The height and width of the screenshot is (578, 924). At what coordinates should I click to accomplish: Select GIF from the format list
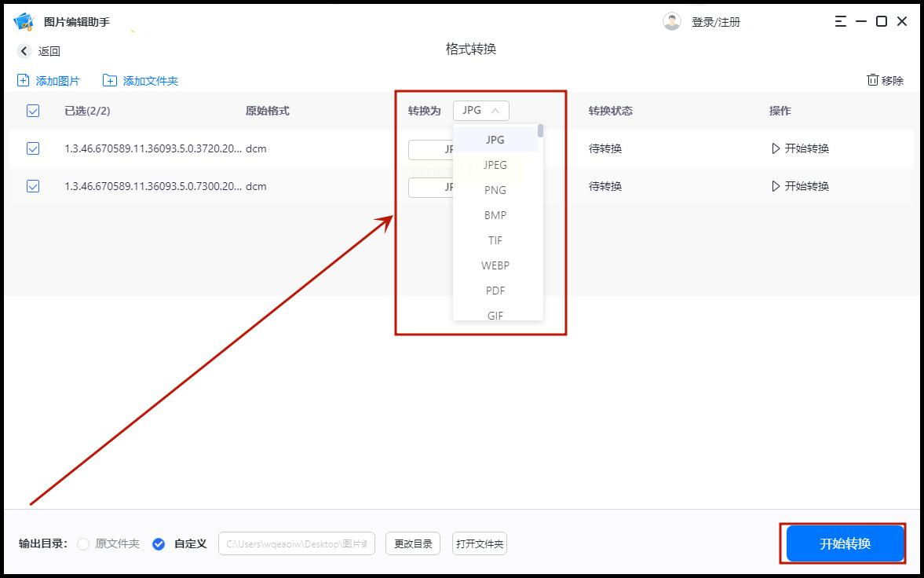[x=495, y=315]
